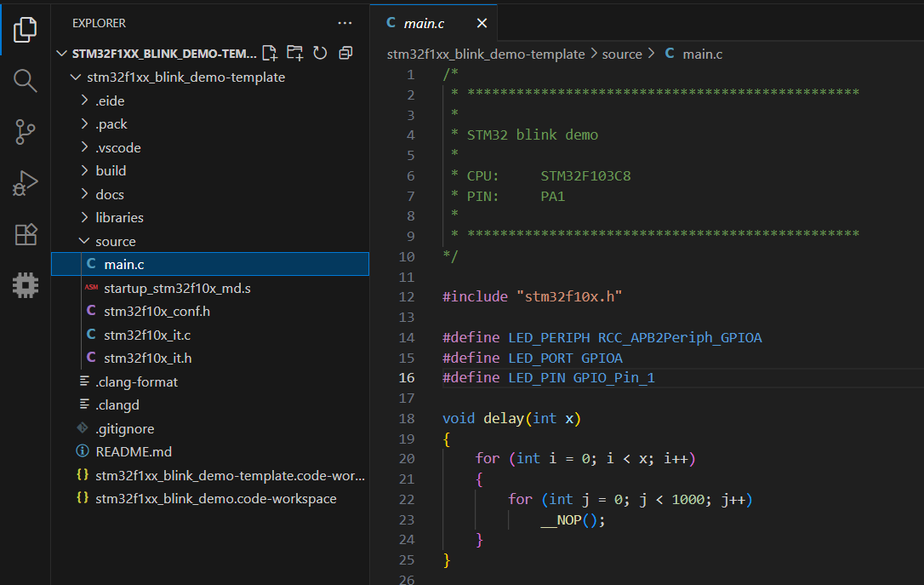Click the LED_PERIPH define text
This screenshot has height=585, width=924.
549,337
